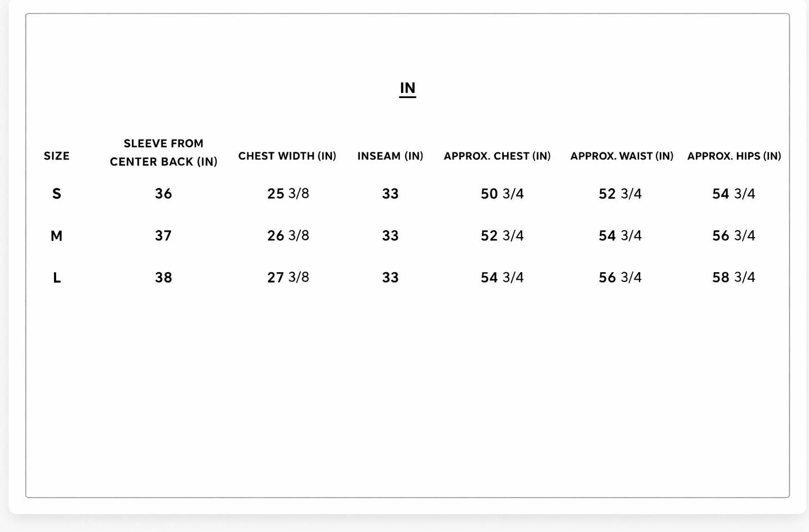
Task: Click sleeve measurement 36 for size S
Action: (163, 194)
